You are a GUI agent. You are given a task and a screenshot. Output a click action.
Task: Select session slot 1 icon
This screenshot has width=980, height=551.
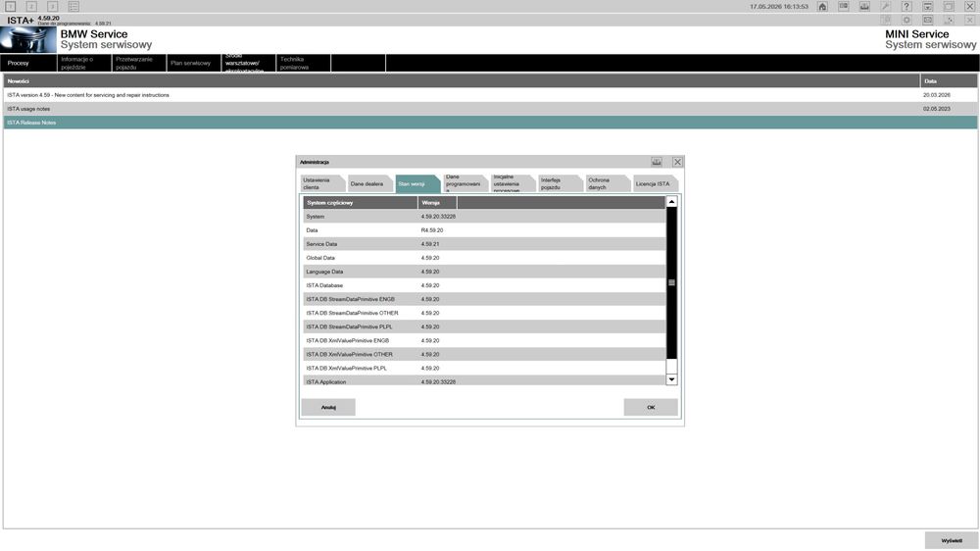[11, 6]
